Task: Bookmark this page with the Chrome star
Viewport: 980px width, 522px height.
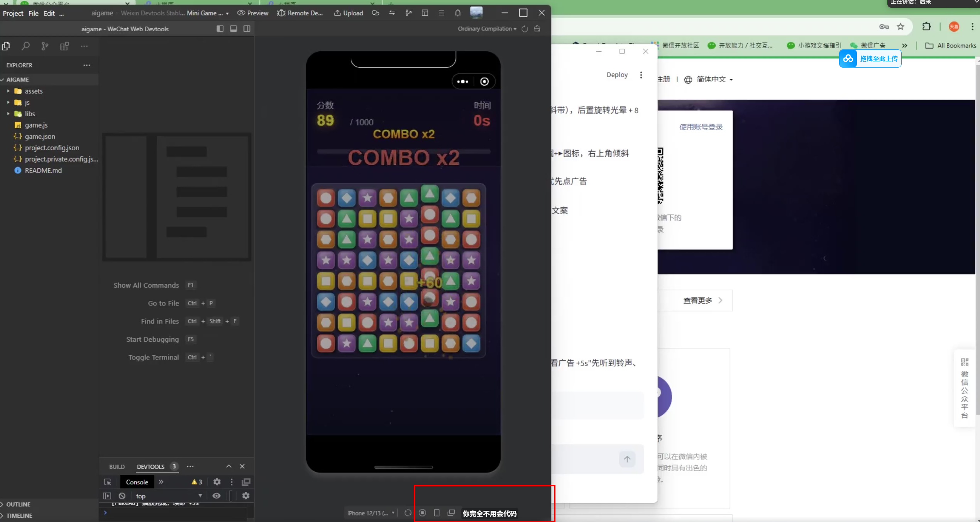Action: [x=900, y=26]
